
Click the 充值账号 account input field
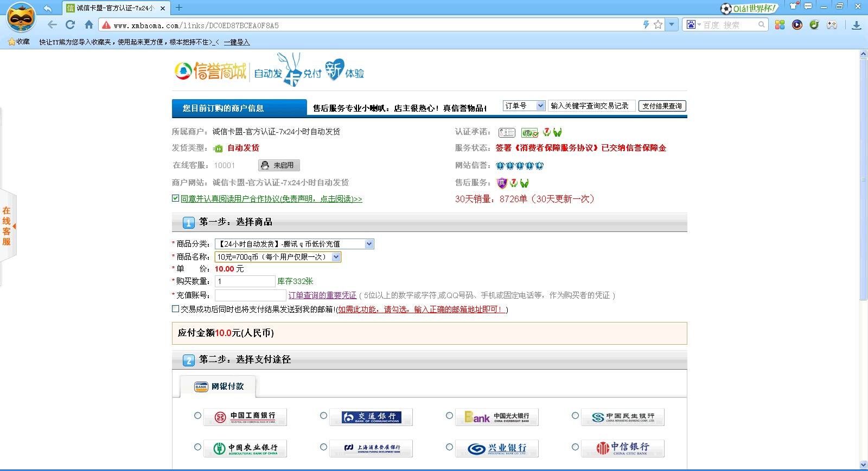click(x=251, y=295)
